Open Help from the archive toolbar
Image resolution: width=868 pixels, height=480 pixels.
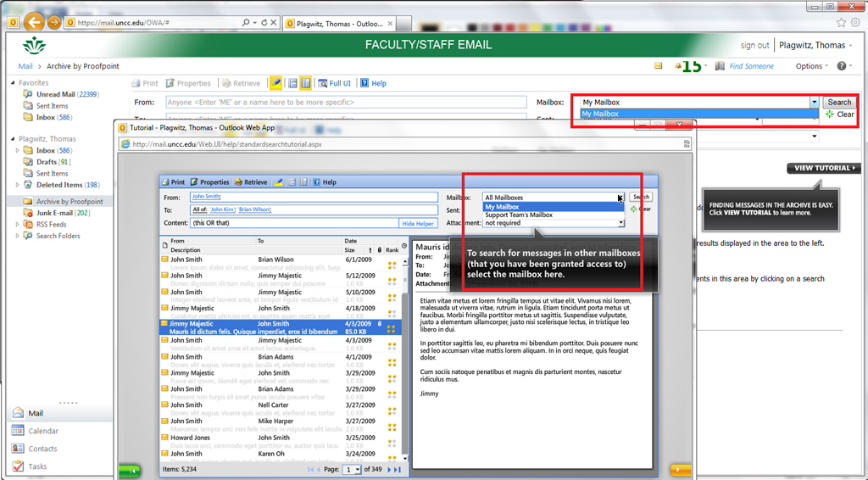tap(373, 83)
